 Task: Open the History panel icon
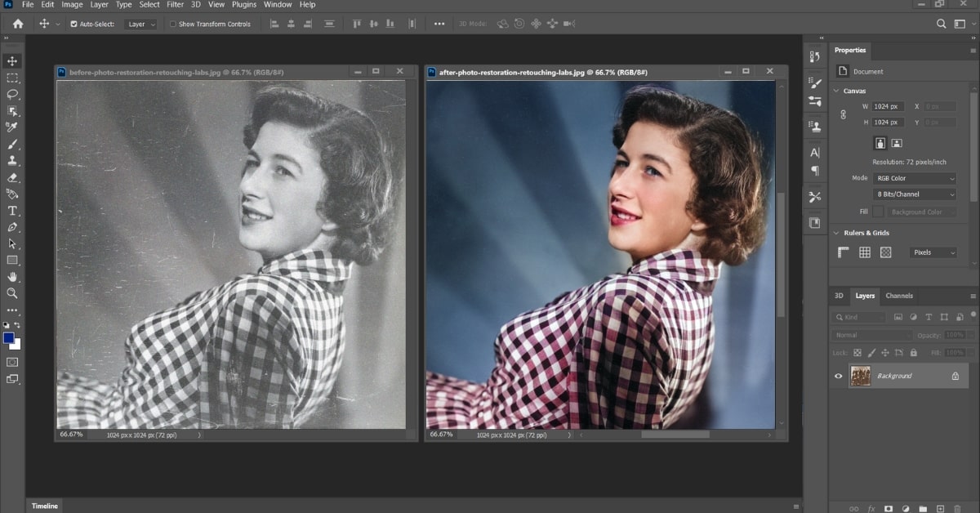(815, 57)
